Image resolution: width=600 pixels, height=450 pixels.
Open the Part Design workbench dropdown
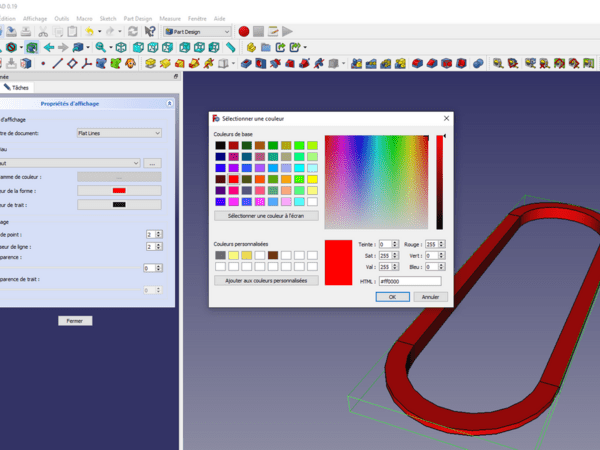(197, 32)
